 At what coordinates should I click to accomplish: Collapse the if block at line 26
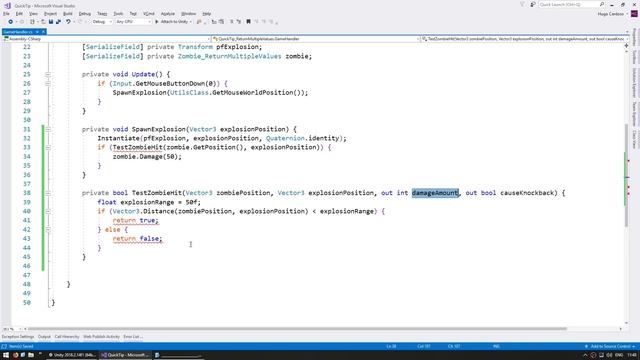pyautogui.click(x=48, y=83)
